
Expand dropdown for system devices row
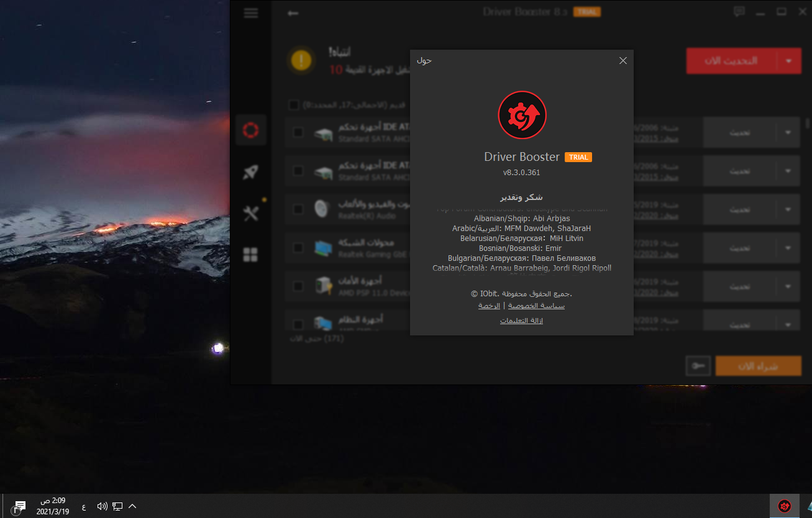pyautogui.click(x=788, y=324)
